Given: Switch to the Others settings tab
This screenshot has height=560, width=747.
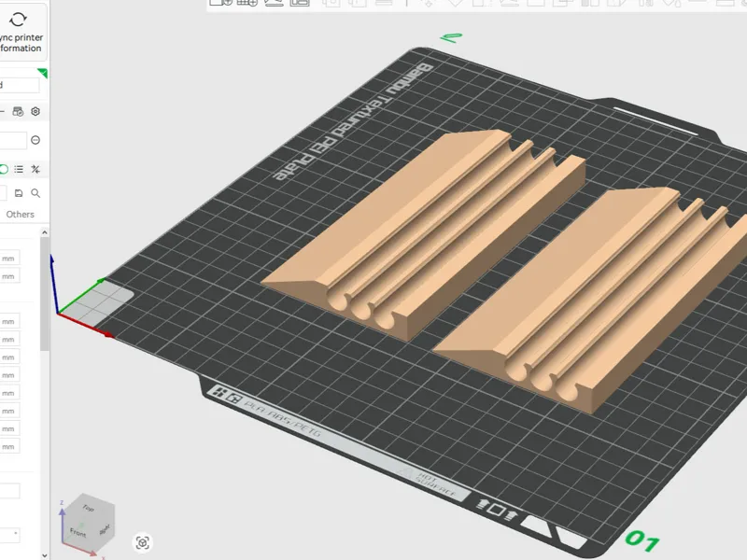Looking at the screenshot, I should coord(20,215).
